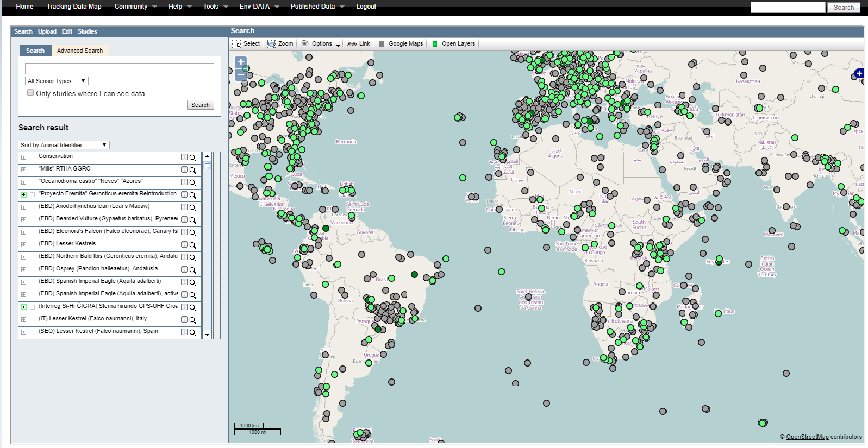Click the top-right site search field
Image resolution: width=868 pixels, height=448 pixels.
pyautogui.click(x=788, y=7)
